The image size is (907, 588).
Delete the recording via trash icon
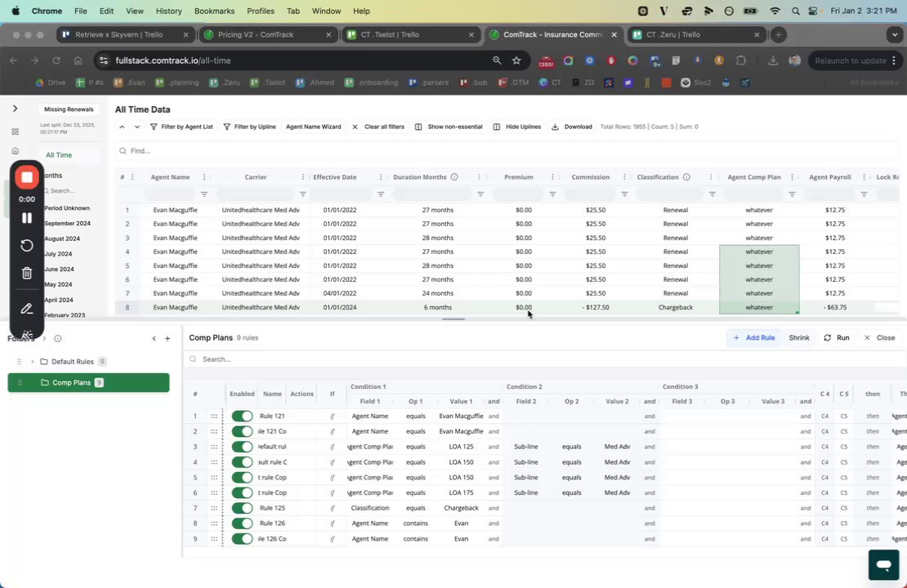click(x=27, y=273)
